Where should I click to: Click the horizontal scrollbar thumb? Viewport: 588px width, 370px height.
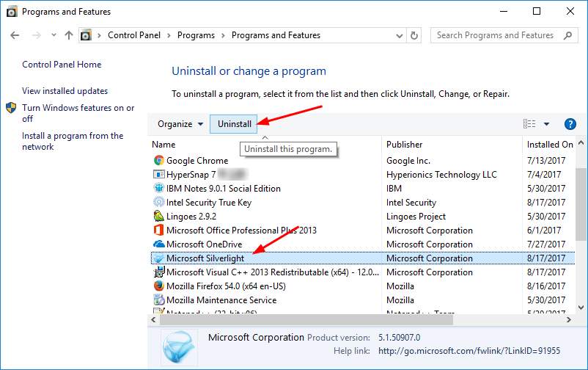306,319
